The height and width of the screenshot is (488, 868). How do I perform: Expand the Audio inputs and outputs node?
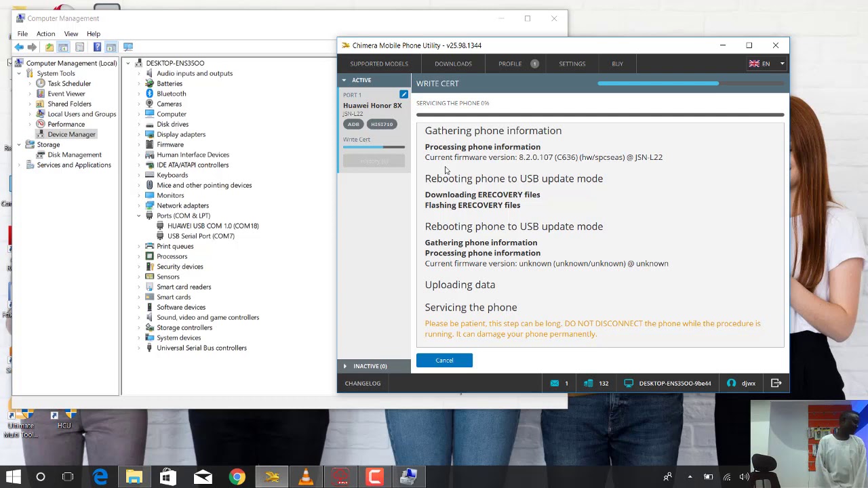tap(139, 73)
